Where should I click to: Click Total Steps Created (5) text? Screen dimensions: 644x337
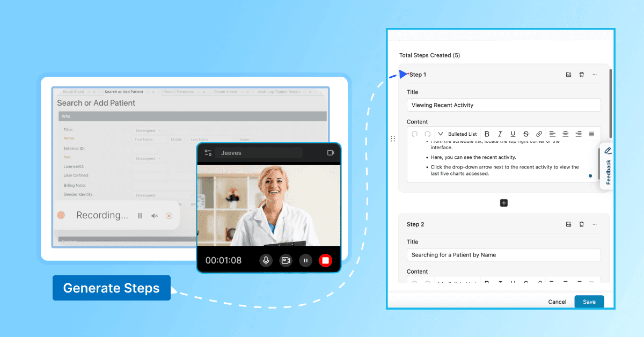tap(429, 55)
